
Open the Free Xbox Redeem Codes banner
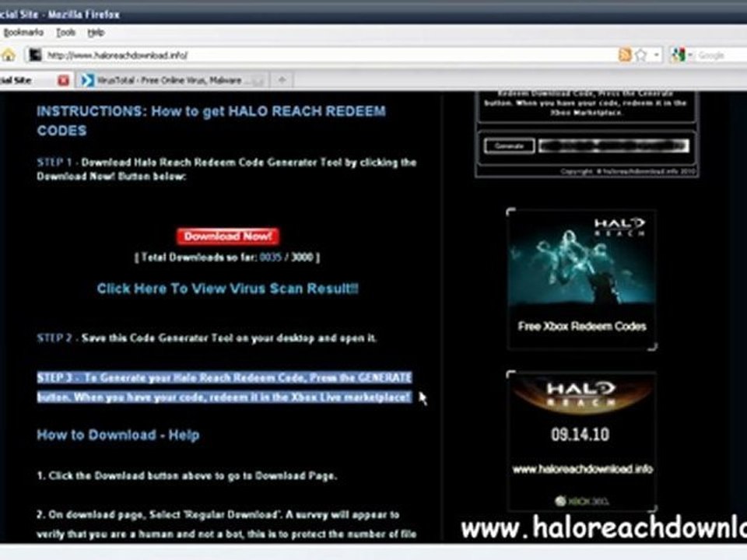tap(582, 279)
